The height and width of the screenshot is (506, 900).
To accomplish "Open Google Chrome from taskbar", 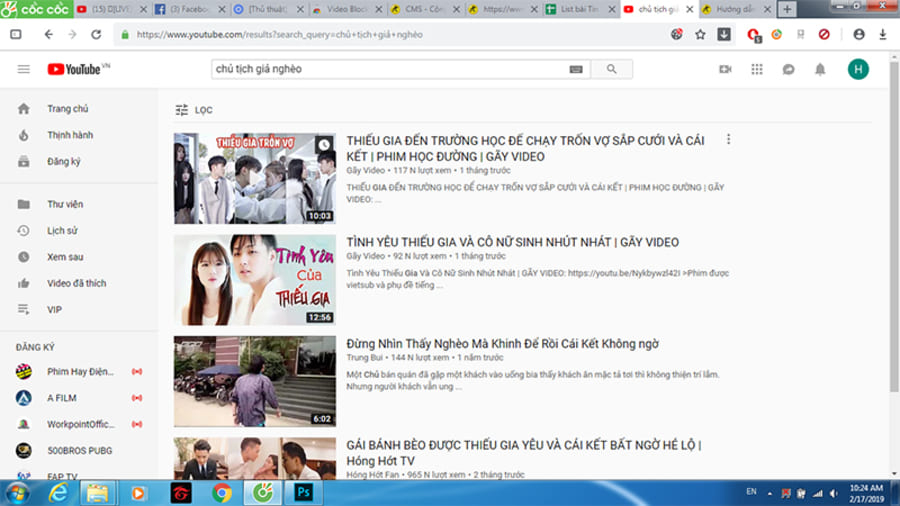I will click(222, 493).
